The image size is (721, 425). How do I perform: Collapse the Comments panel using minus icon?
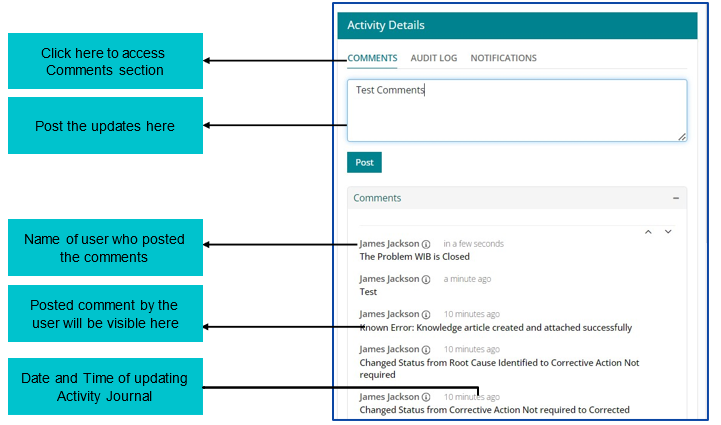pos(676,198)
